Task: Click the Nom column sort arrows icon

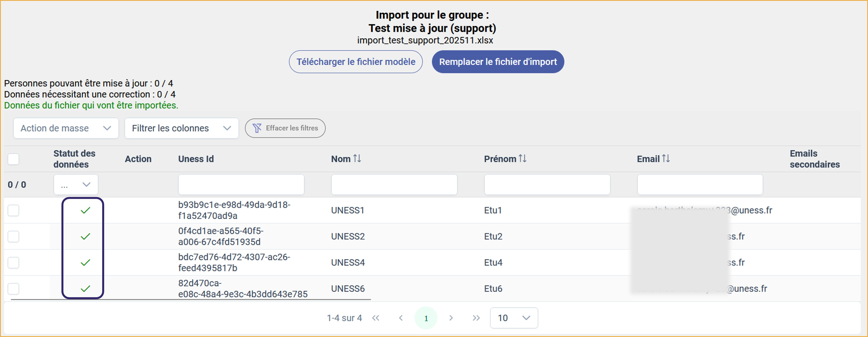Action: 357,158
